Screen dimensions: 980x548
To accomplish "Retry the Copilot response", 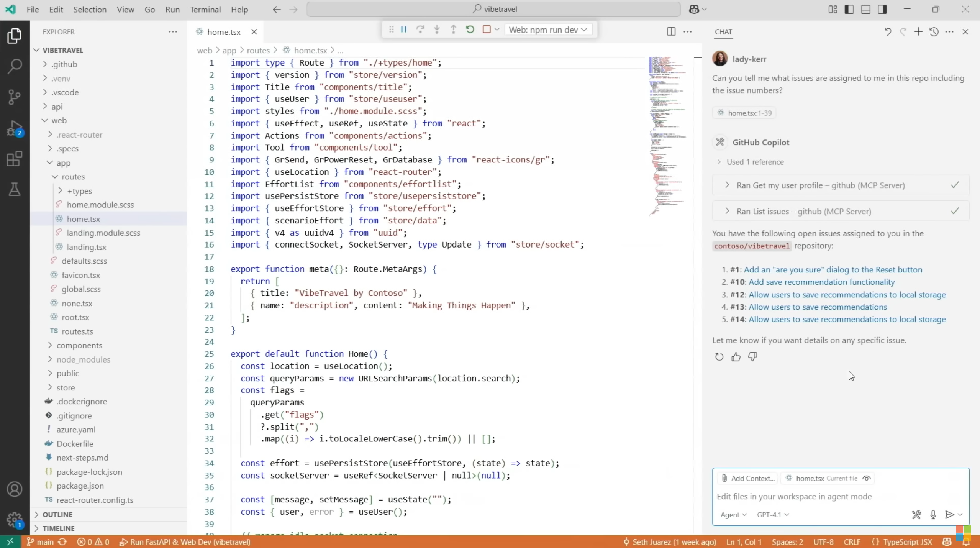I will pyautogui.click(x=719, y=357).
